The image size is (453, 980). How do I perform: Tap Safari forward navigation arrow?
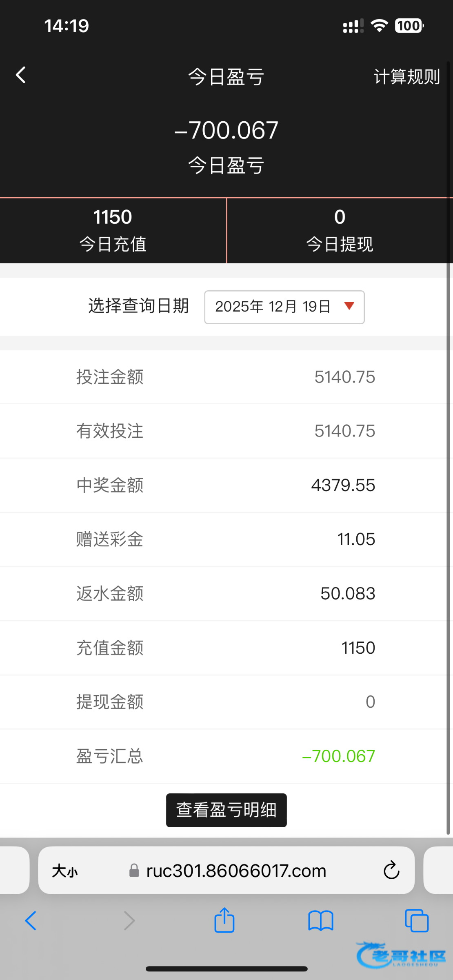pos(129,921)
